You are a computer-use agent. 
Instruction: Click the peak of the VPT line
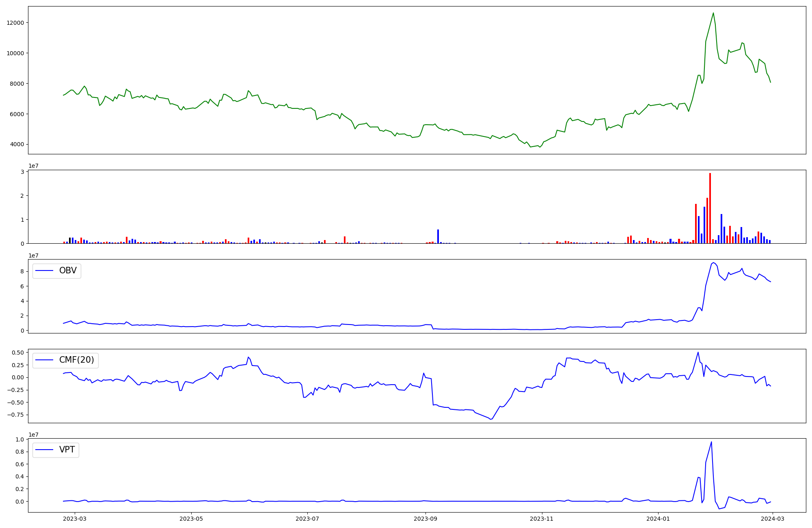click(711, 442)
